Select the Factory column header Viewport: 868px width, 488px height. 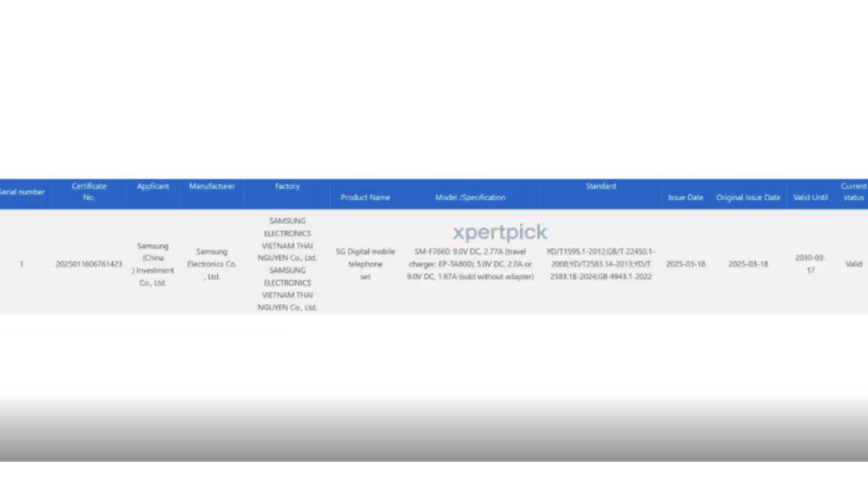(287, 187)
